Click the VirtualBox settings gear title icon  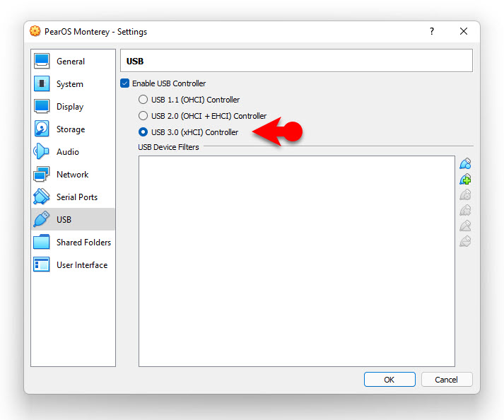coord(35,31)
